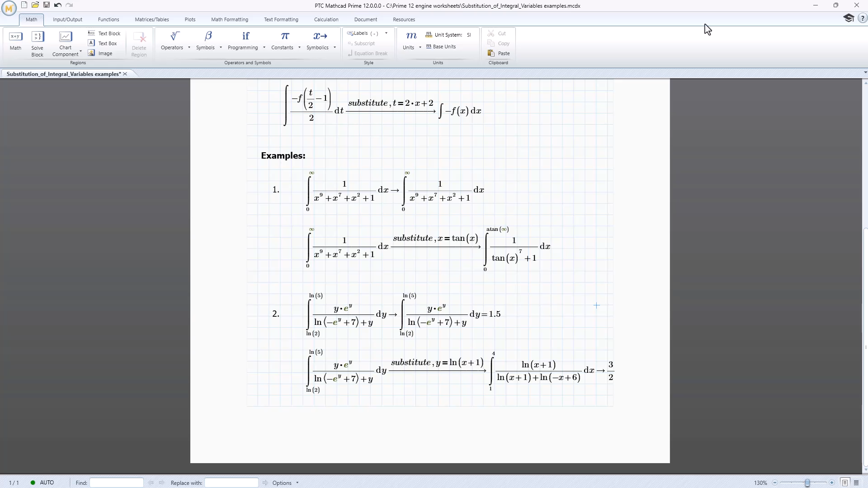868x488 pixels.
Task: Expand the Programming dropdown arrow
Action: point(264,47)
